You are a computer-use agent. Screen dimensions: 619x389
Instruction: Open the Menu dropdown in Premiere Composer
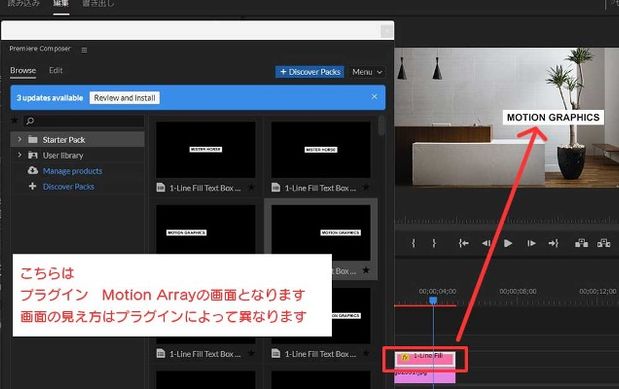click(x=367, y=72)
